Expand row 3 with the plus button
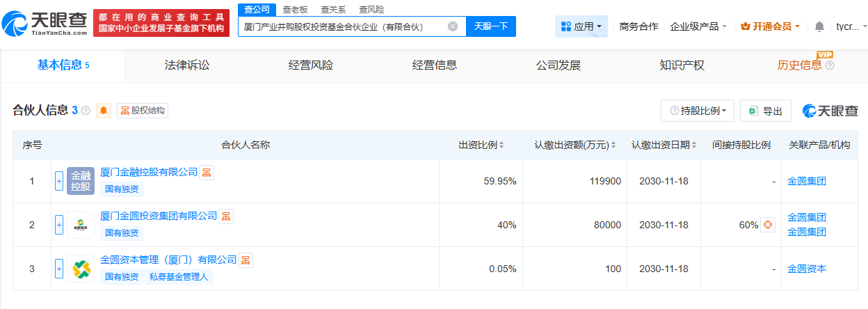This screenshot has width=868, height=309. pos(59,269)
